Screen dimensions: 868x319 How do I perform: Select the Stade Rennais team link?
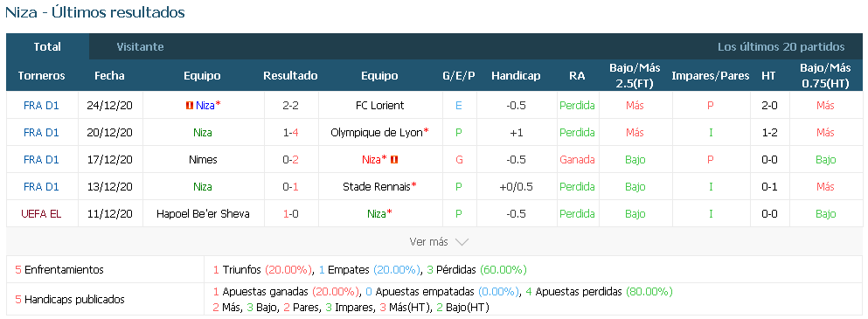(x=377, y=187)
